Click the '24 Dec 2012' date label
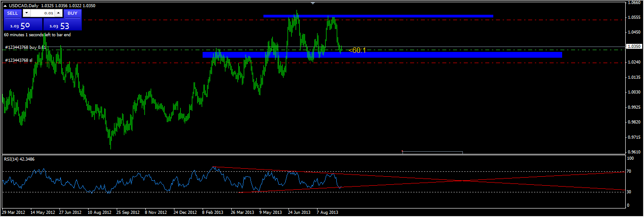 click(x=185, y=212)
